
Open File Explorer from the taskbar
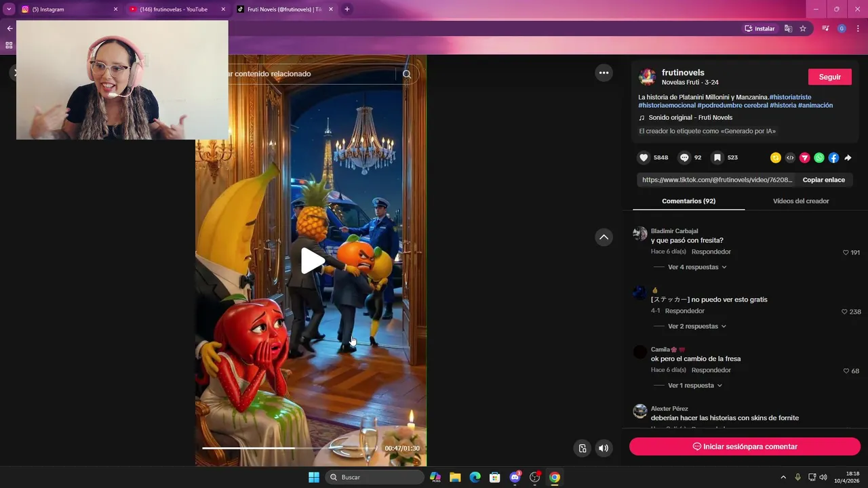coord(455,477)
